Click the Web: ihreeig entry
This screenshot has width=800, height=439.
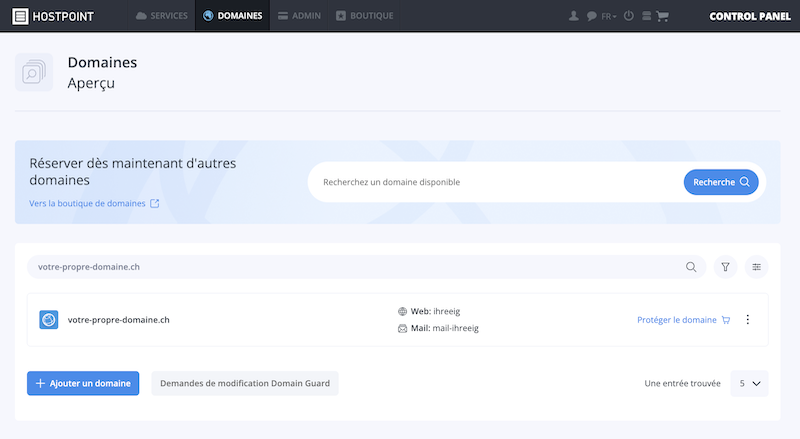click(429, 311)
